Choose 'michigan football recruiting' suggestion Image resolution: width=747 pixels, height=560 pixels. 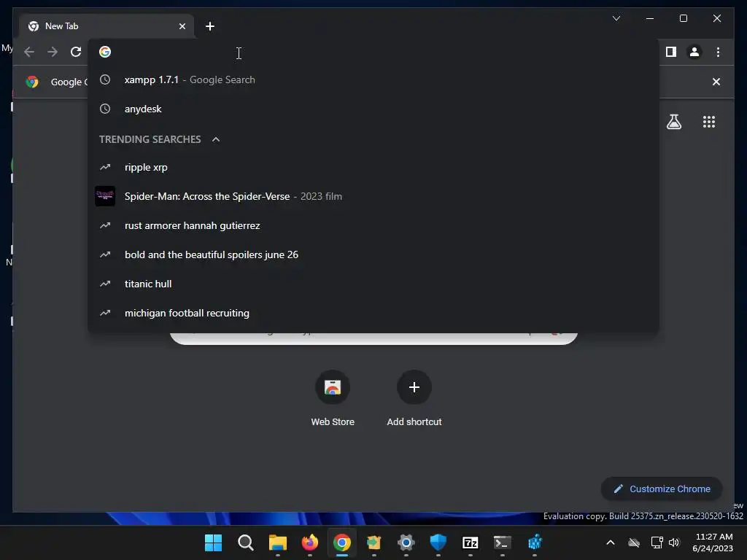(373, 313)
